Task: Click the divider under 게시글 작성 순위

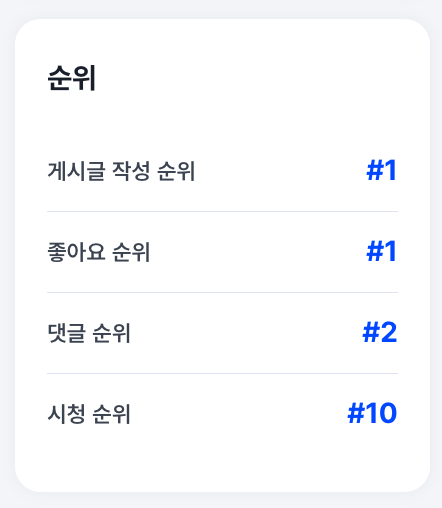Action: [x=222, y=211]
